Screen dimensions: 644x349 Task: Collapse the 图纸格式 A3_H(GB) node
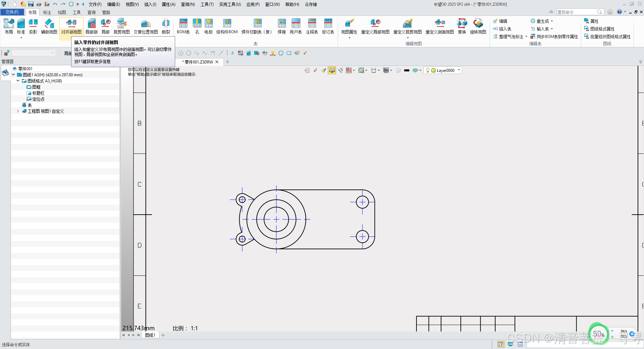18,81
